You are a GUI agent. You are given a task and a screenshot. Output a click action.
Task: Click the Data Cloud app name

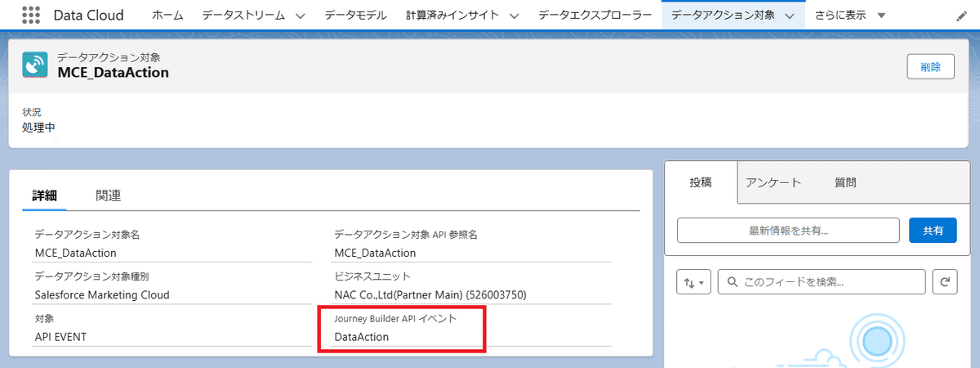click(x=89, y=16)
